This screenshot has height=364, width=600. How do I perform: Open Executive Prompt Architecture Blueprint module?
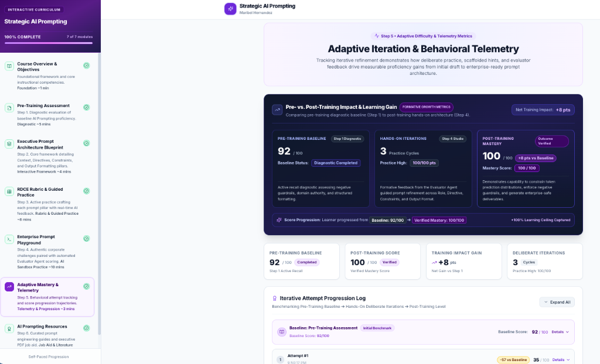[47, 156]
